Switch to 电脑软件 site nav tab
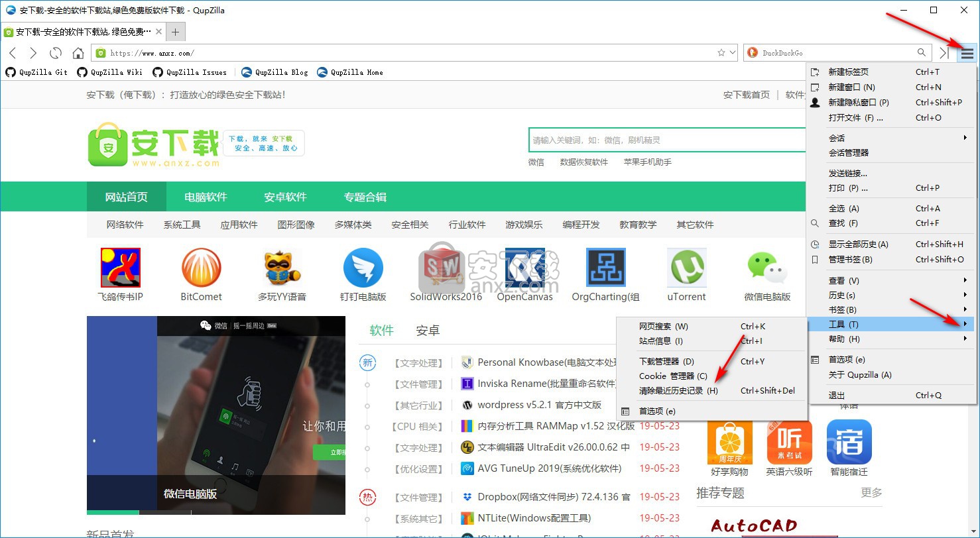The image size is (980, 538). pos(206,197)
